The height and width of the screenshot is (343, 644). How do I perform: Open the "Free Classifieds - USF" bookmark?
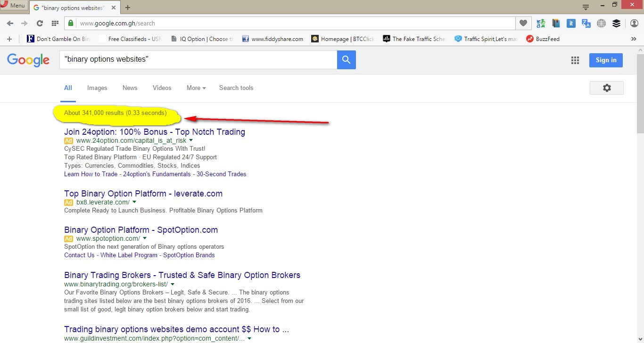click(130, 39)
